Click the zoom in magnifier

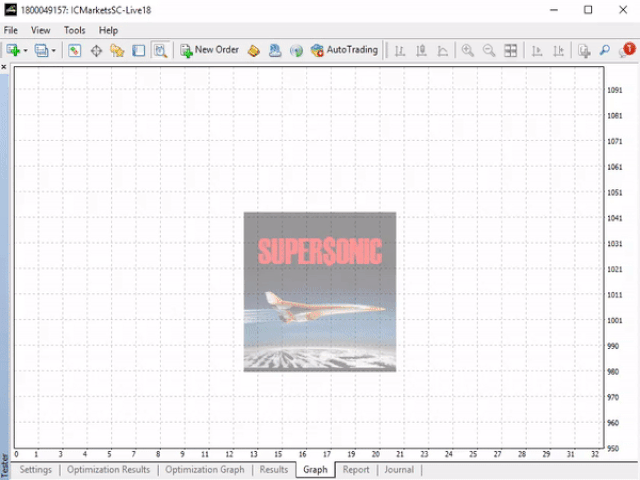point(468,51)
